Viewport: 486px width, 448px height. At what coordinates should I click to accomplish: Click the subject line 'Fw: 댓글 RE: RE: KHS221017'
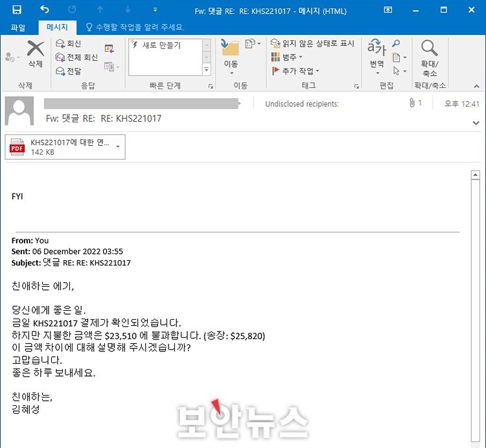point(104,118)
